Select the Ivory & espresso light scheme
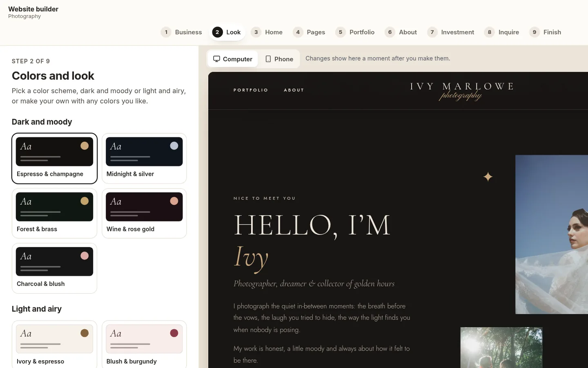Image resolution: width=588 pixels, height=368 pixels. pos(54,344)
